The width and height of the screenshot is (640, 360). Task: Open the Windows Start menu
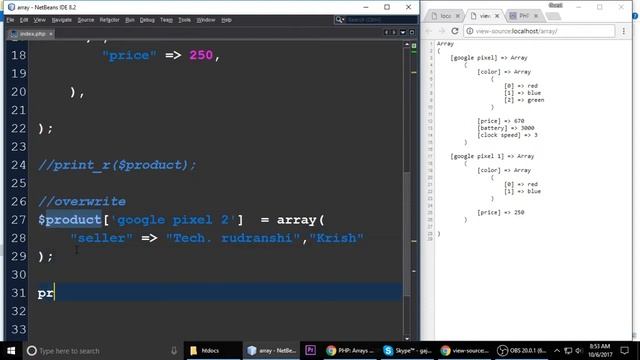tap(11, 350)
